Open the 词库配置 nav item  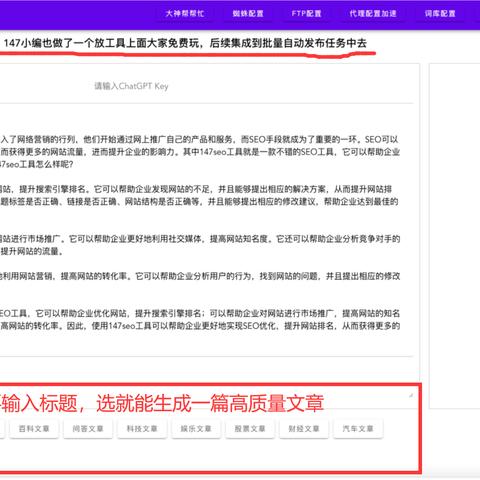pos(440,14)
